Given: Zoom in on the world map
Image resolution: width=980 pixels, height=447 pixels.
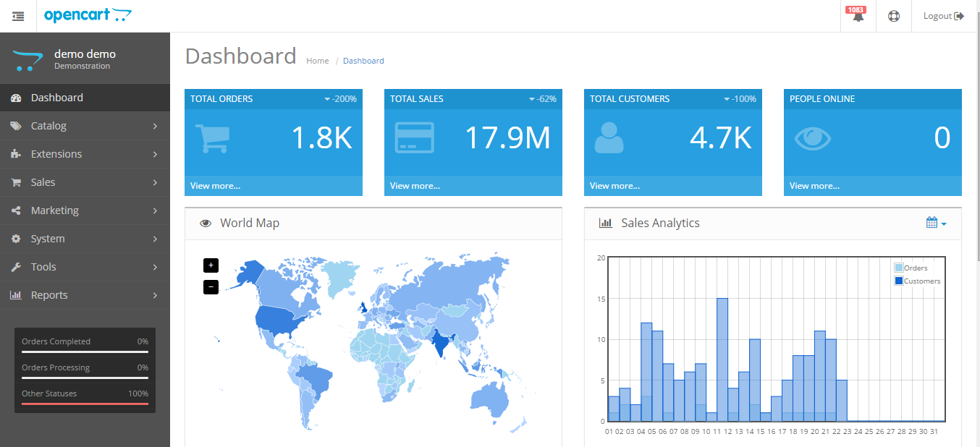Looking at the screenshot, I should [211, 265].
